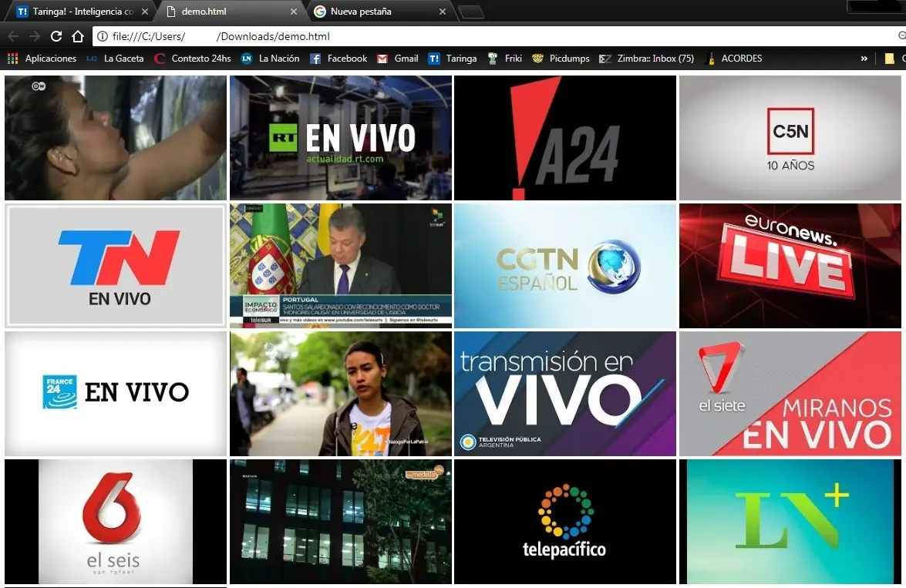Open the night building Telemedellín thumbnail
This screenshot has width=906, height=588.
click(x=341, y=522)
